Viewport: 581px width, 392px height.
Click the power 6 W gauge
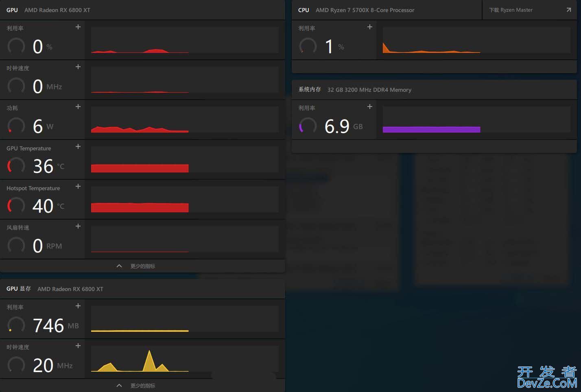[x=16, y=126]
